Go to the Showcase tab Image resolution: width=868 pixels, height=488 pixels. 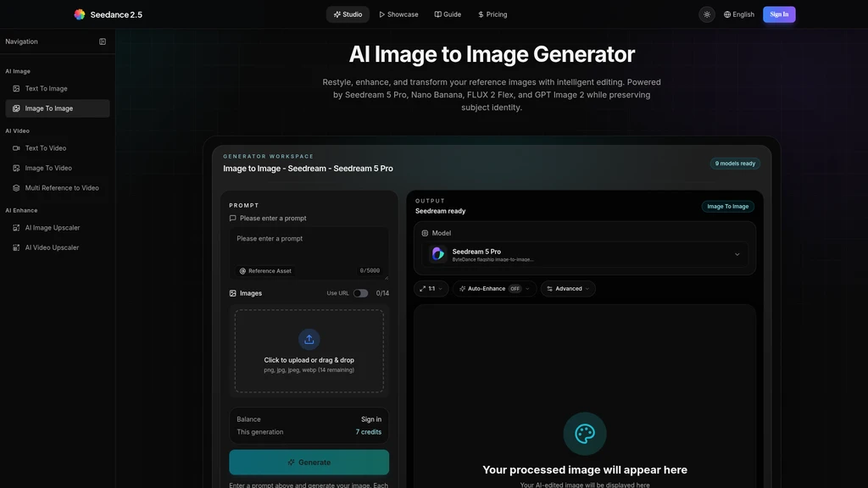[398, 14]
